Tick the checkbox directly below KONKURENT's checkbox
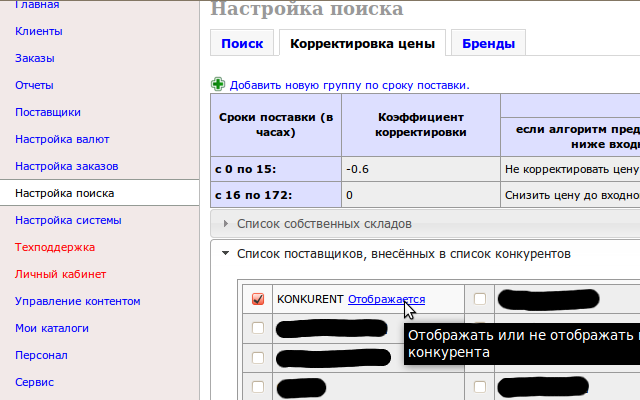640x400 pixels. tap(258, 327)
